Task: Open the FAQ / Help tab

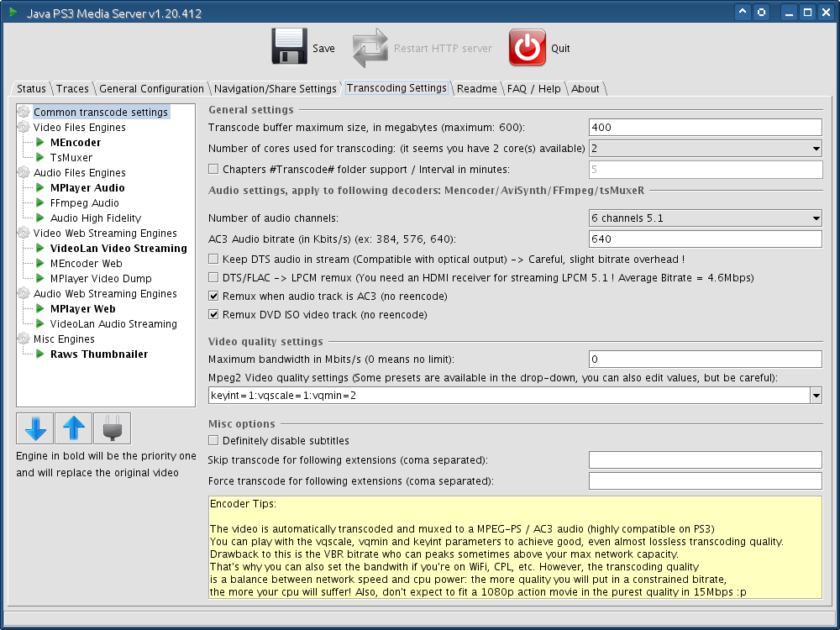Action: point(533,89)
